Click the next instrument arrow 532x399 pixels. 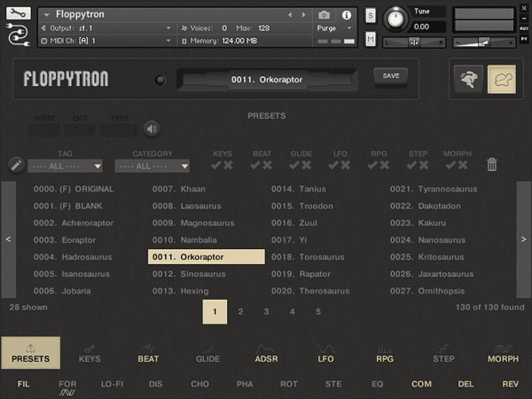pos(303,15)
